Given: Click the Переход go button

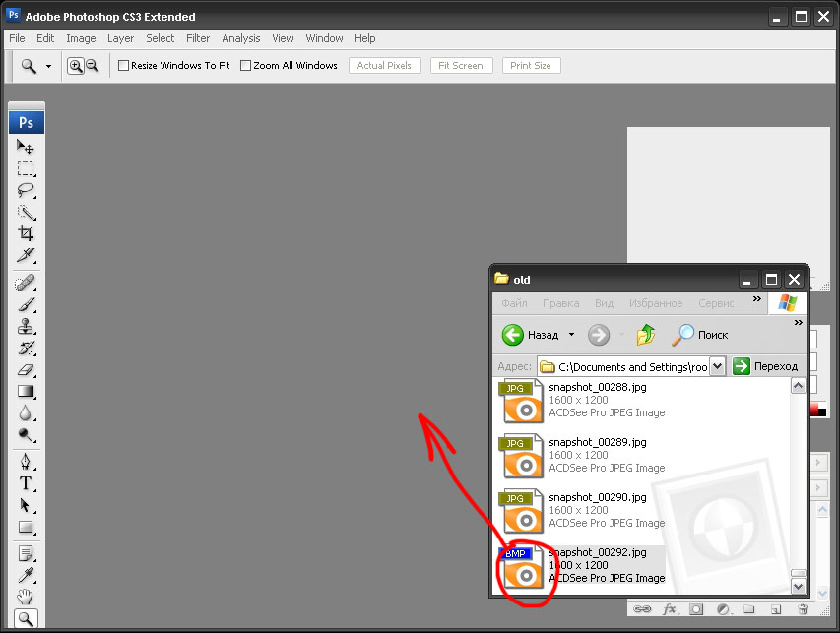Looking at the screenshot, I should (x=766, y=366).
